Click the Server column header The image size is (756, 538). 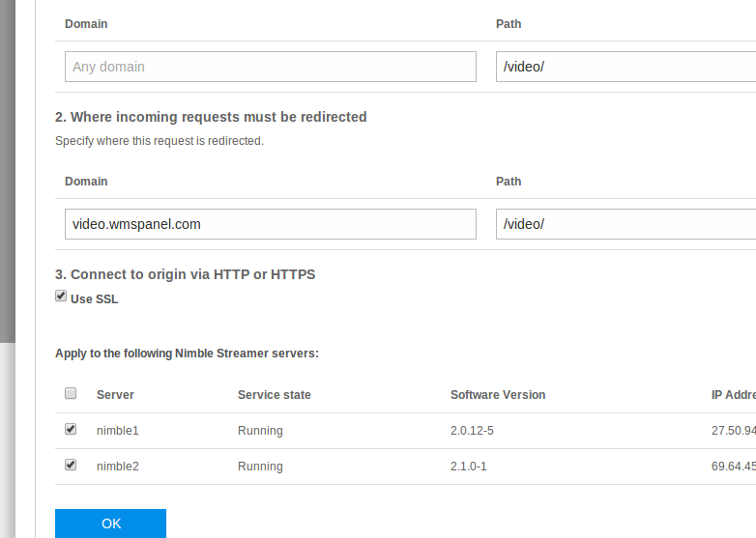point(115,395)
